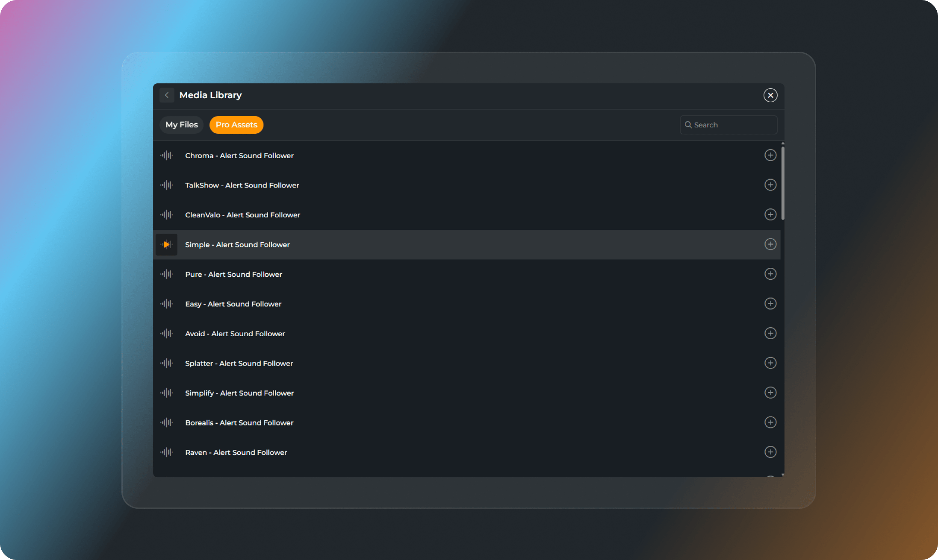Play the Simple alert sound preview

166,245
